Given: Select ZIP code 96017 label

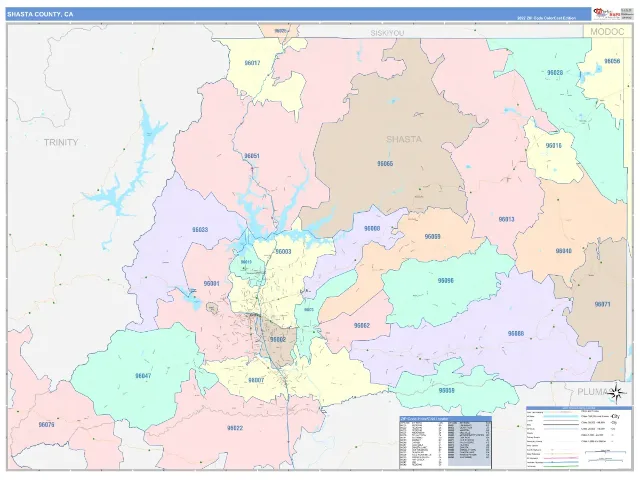Looking at the screenshot, I should pos(252,63).
